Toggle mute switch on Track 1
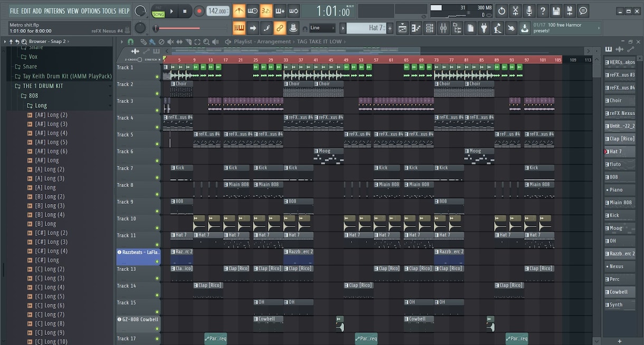 (157, 77)
